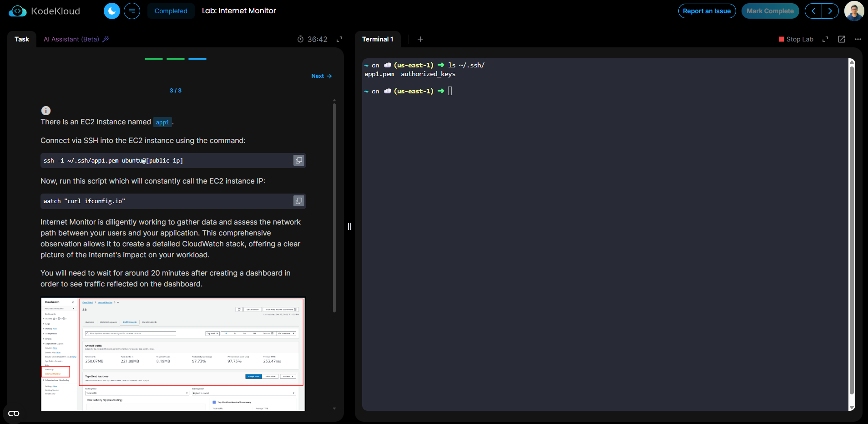Go to the next lesson arrow

click(830, 11)
